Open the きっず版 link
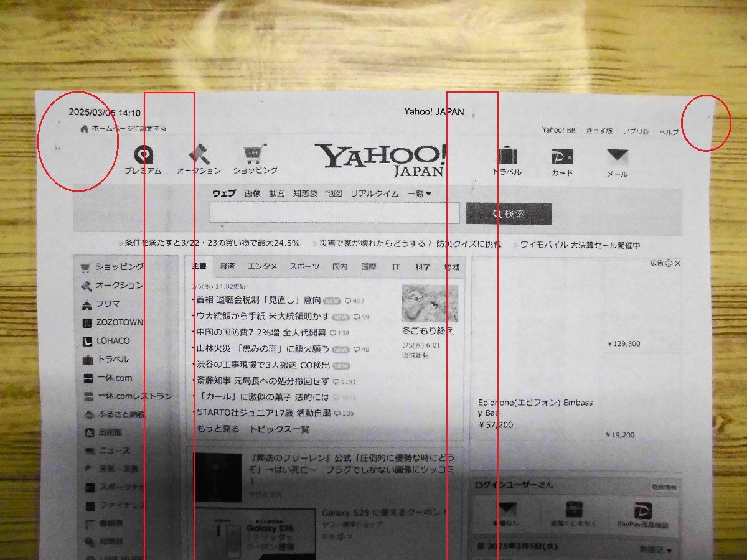 click(x=599, y=131)
